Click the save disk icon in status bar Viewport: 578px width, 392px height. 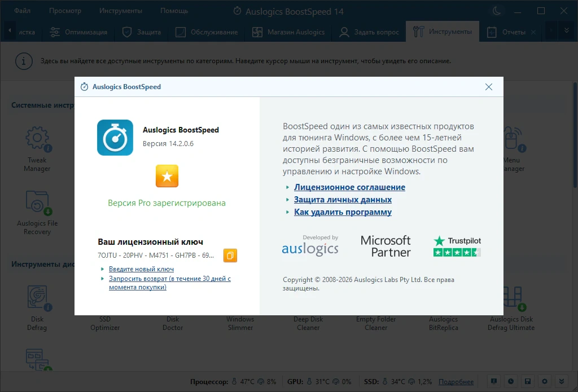click(528, 381)
